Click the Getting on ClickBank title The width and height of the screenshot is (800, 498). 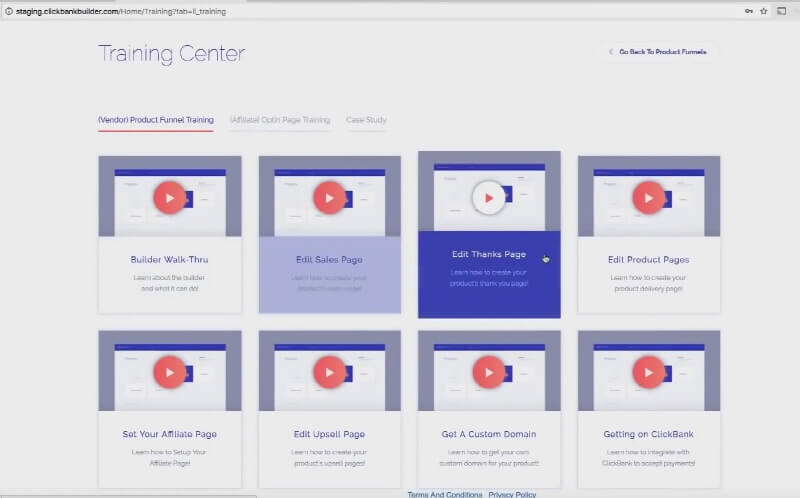[x=648, y=434]
